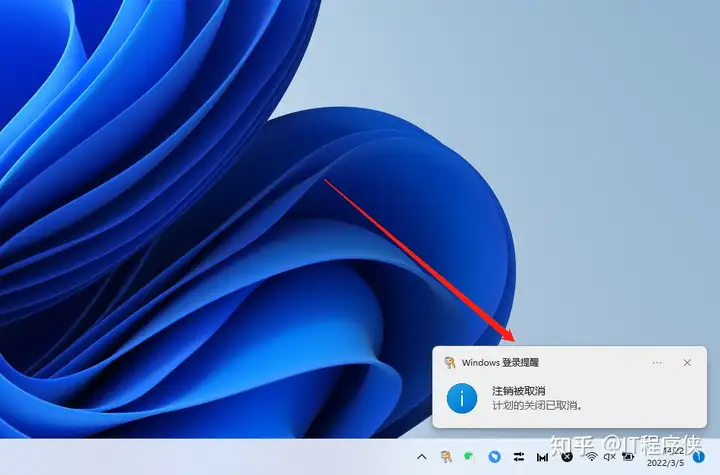Click the muted speaker volume icon
Image resolution: width=720 pixels, height=475 pixels.
[609, 457]
